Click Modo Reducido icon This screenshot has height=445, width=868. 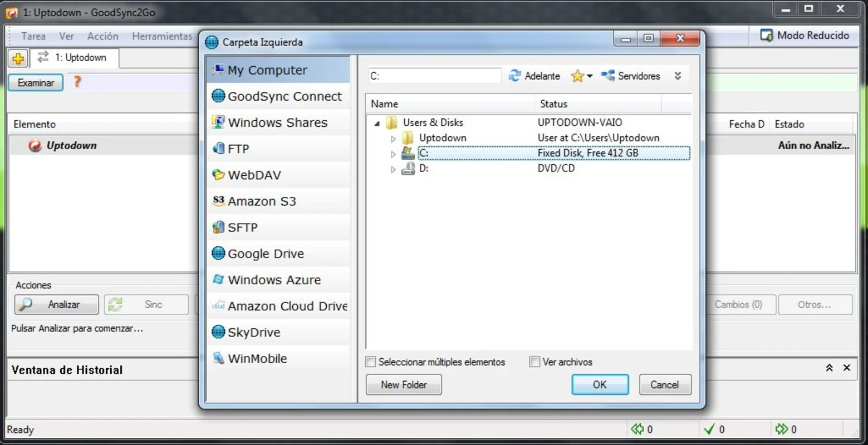pos(767,35)
